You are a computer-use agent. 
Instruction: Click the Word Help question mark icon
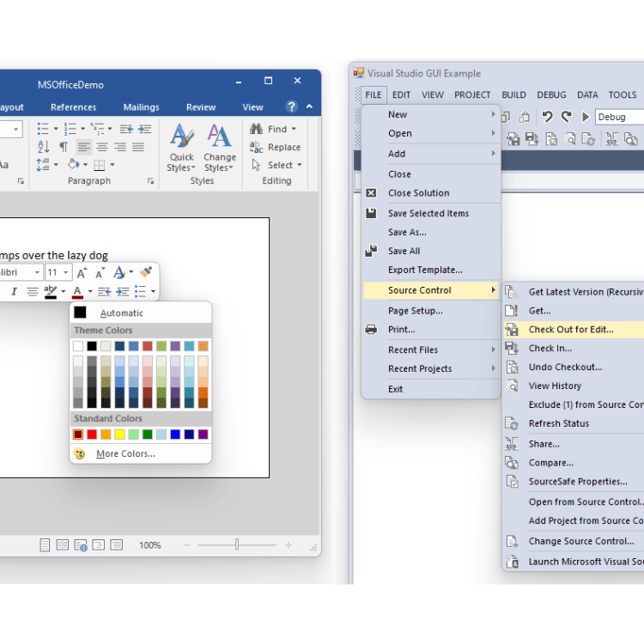[x=291, y=107]
